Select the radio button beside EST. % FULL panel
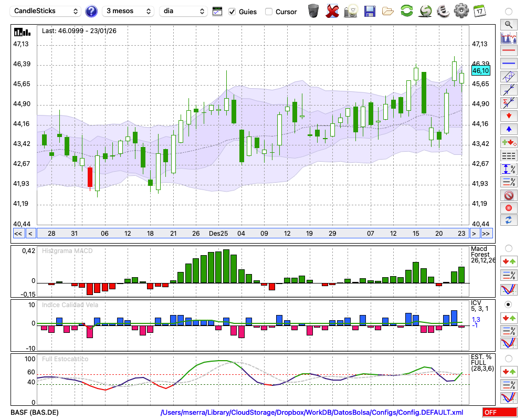This screenshot has width=525, height=420. (x=508, y=359)
